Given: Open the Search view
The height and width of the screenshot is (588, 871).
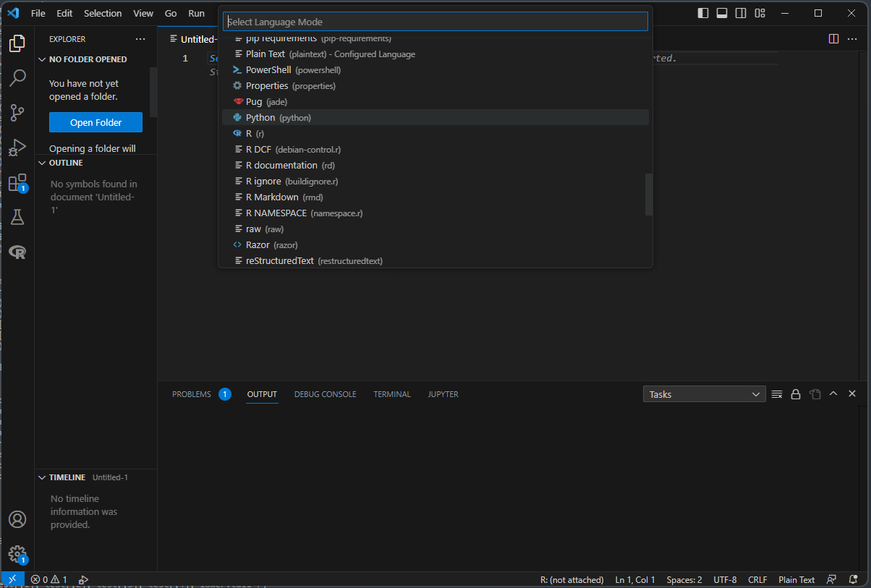Looking at the screenshot, I should 17,77.
